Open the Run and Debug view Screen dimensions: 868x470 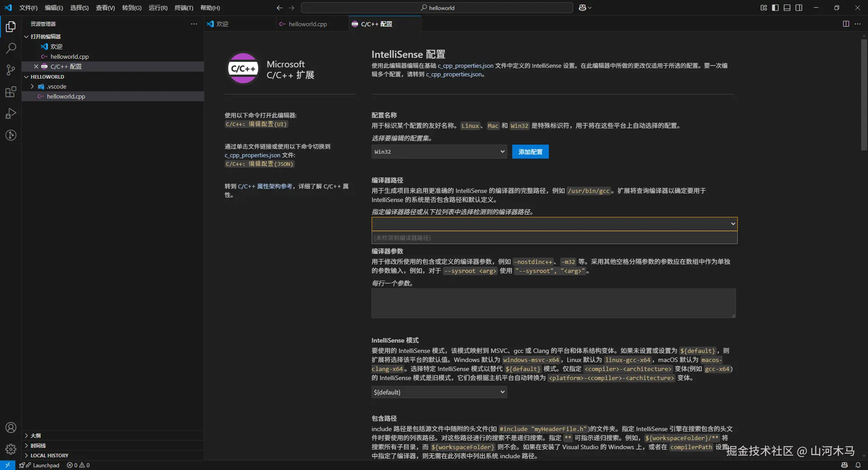11,113
